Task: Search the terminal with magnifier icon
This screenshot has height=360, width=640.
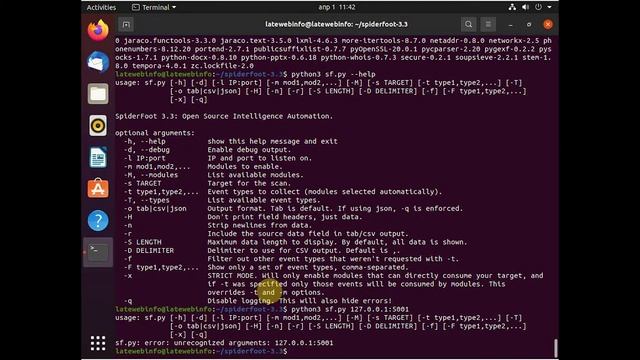Action: click(x=469, y=24)
